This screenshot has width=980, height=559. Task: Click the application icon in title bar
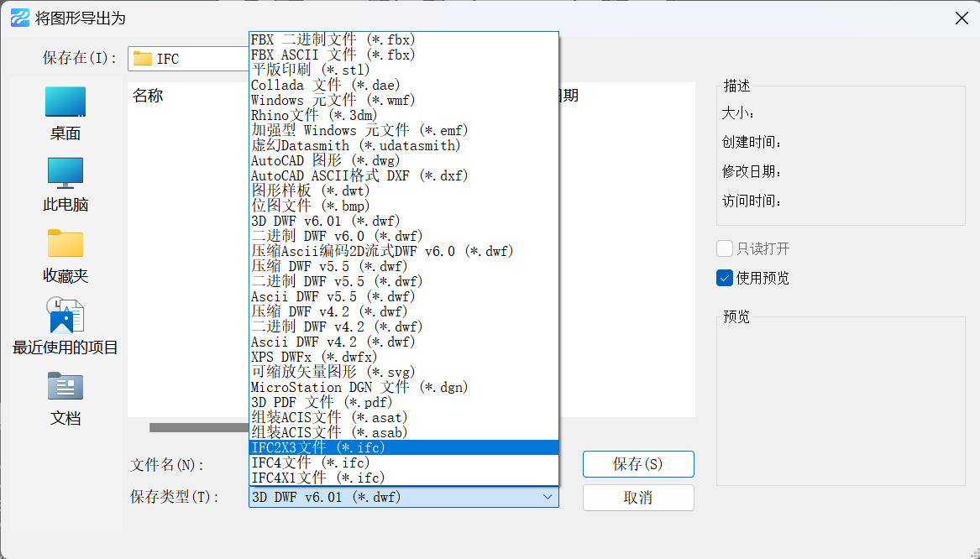point(20,18)
